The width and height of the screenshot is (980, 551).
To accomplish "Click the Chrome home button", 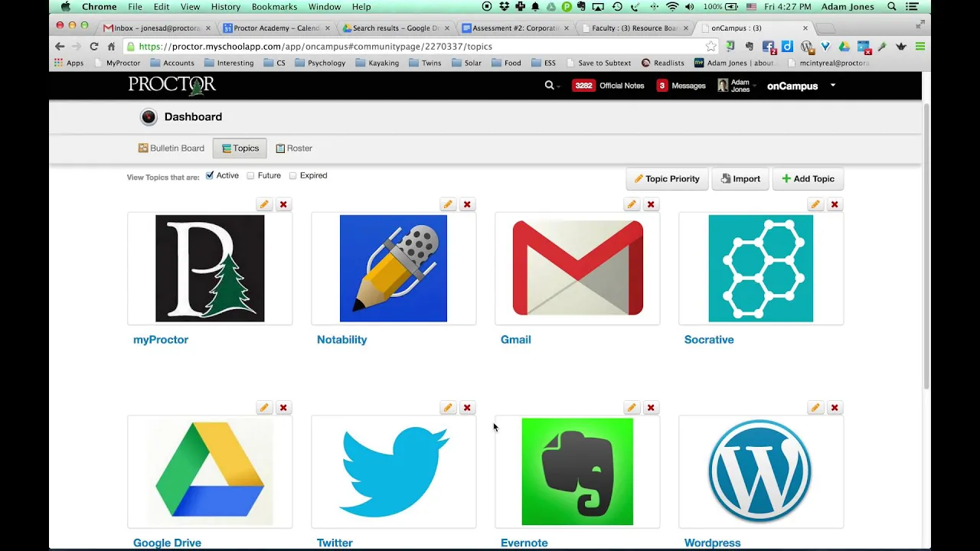I will click(x=111, y=46).
